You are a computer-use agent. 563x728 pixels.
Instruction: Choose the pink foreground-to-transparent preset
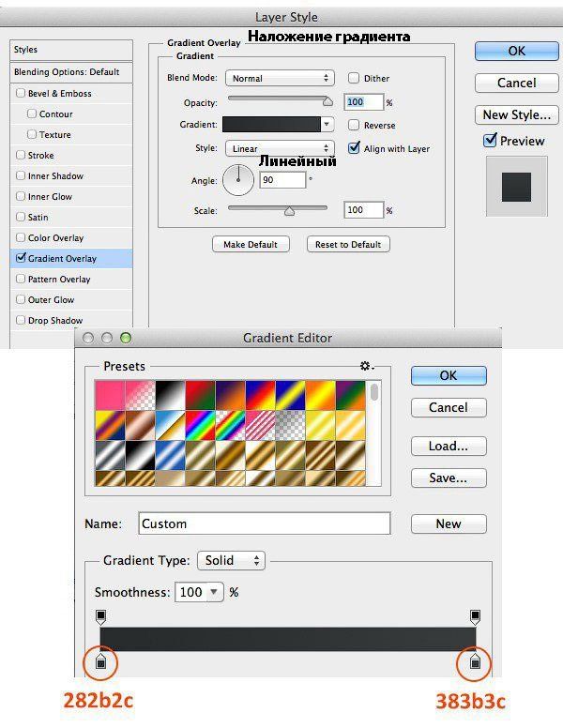pyautogui.click(x=141, y=395)
